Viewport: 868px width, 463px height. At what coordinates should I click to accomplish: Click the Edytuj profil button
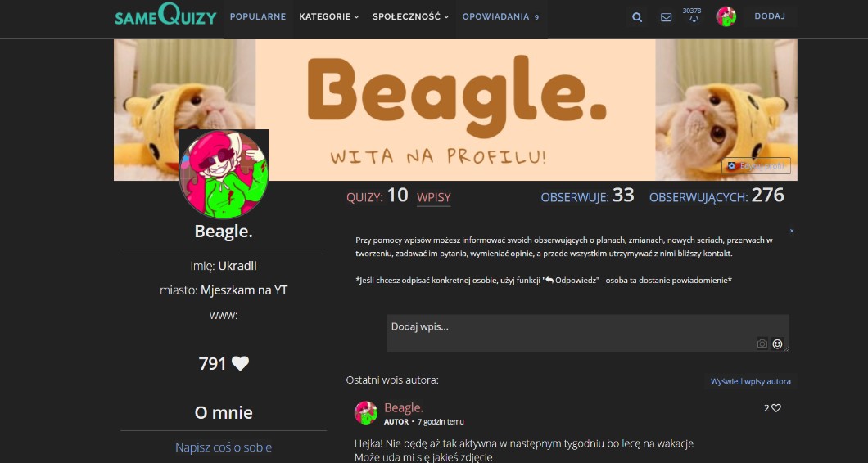pos(756,165)
